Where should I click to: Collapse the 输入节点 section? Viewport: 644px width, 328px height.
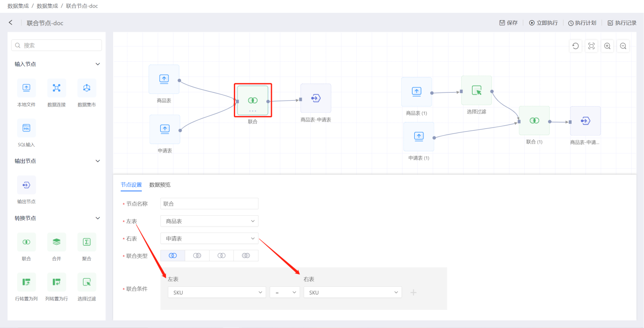point(98,64)
